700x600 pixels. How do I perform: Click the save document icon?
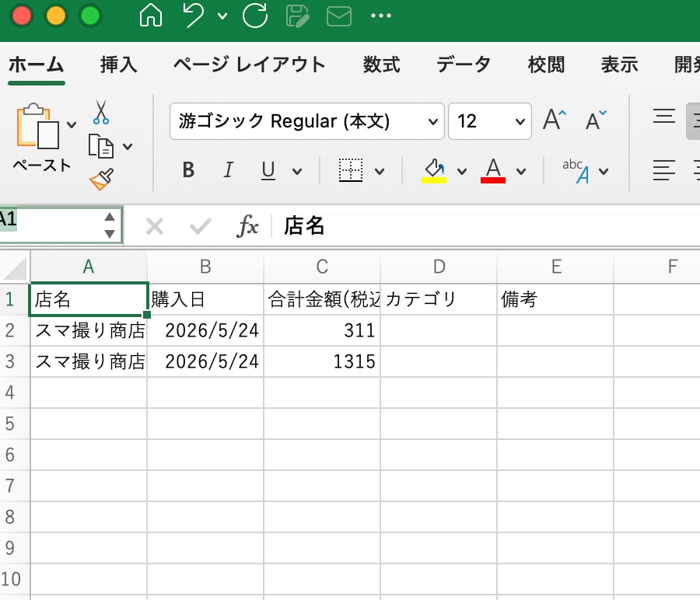coord(297,16)
